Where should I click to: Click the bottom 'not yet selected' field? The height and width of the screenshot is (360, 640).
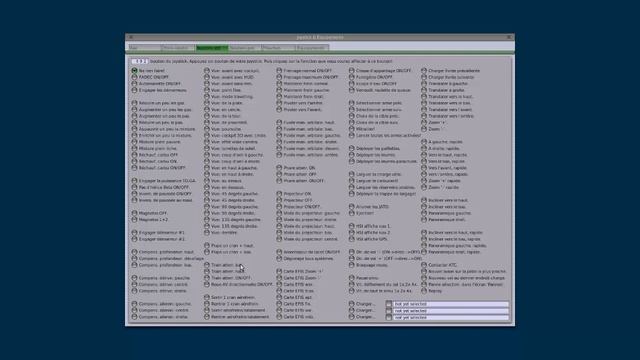(451, 317)
